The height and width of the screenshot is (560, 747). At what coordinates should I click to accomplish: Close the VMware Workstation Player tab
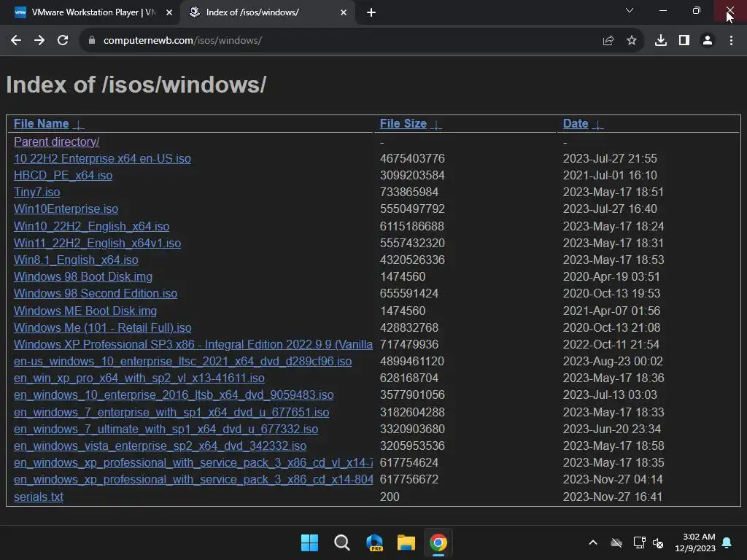[x=169, y=12]
